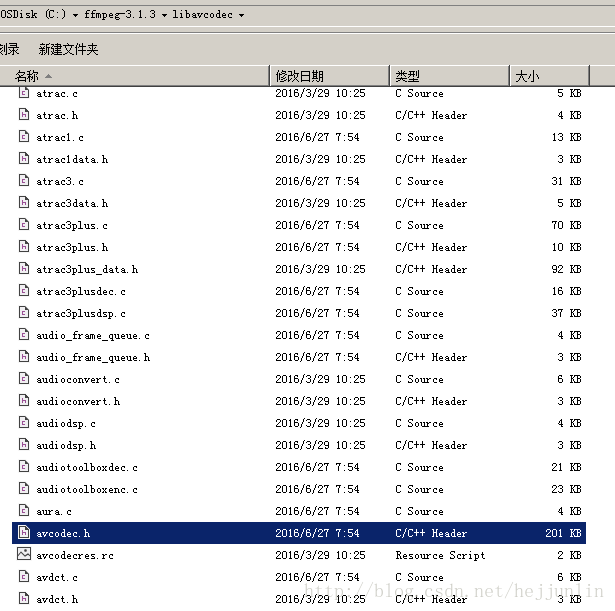Image resolution: width=615 pixels, height=611 pixels.
Task: Select the atrac1data.h file name
Action: click(x=72, y=160)
